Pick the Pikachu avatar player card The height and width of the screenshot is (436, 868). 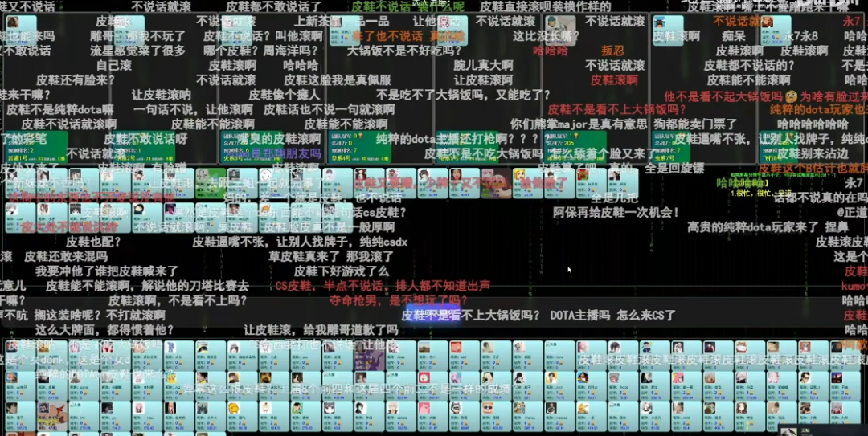point(179,386)
